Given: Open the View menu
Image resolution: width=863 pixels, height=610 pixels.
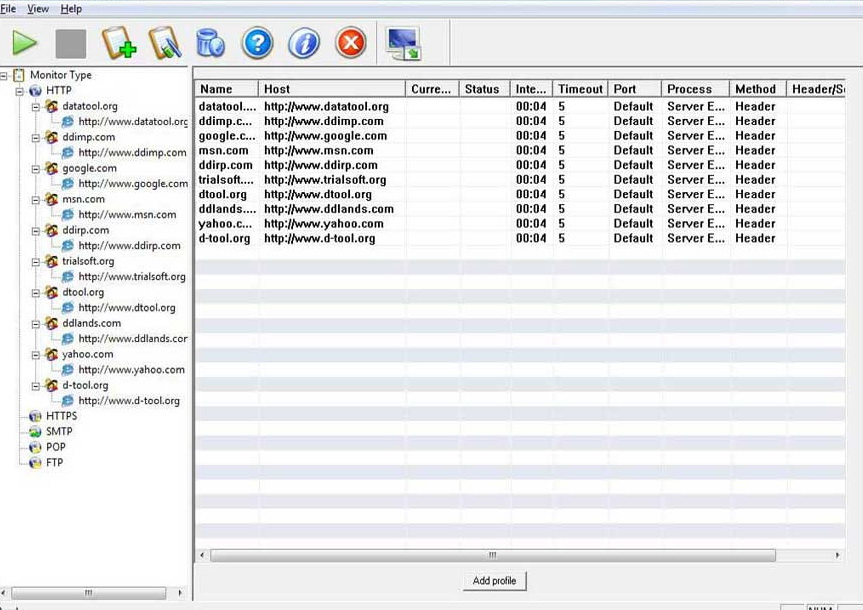Looking at the screenshot, I should coord(38,9).
